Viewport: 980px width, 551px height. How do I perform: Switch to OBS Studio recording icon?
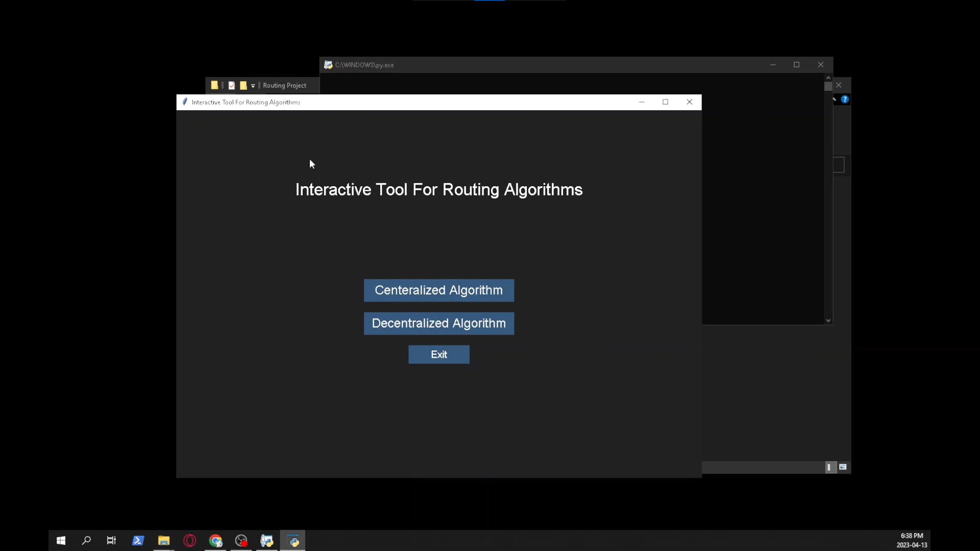click(241, 540)
